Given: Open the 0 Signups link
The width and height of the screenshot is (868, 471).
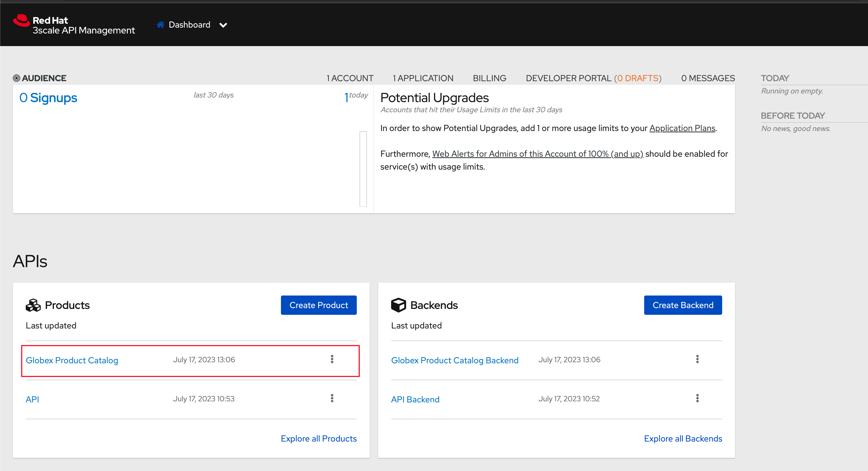Looking at the screenshot, I should coord(48,98).
